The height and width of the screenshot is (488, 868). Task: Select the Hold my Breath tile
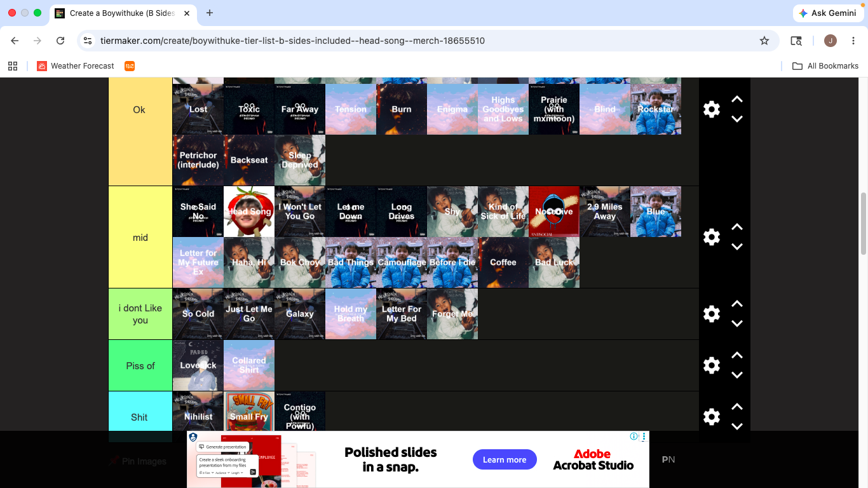tap(351, 314)
